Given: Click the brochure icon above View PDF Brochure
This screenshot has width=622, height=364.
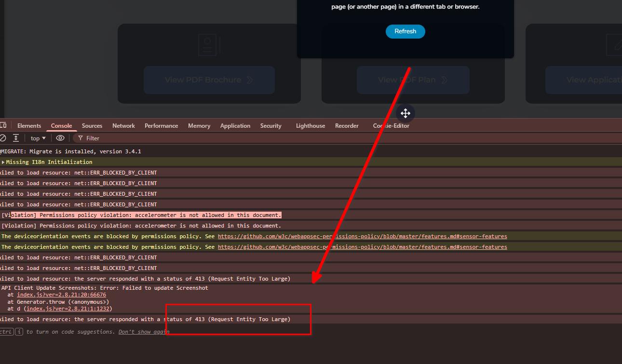Looking at the screenshot, I should pos(209,44).
